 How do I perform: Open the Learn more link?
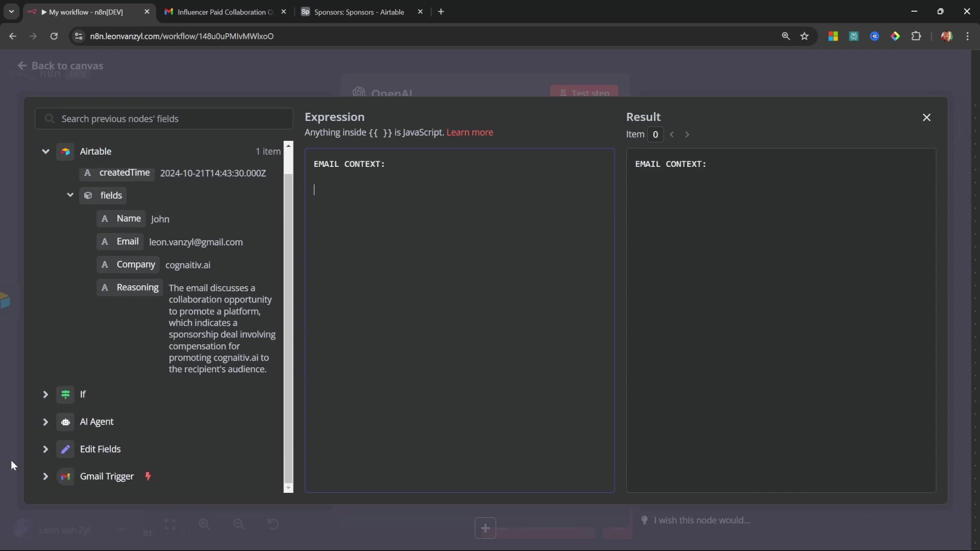pyautogui.click(x=470, y=133)
